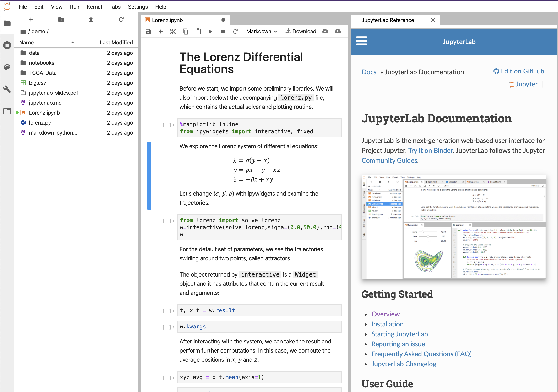Viewport: 558px width, 392px height.
Task: Select the data folder
Action: [x=76, y=53]
